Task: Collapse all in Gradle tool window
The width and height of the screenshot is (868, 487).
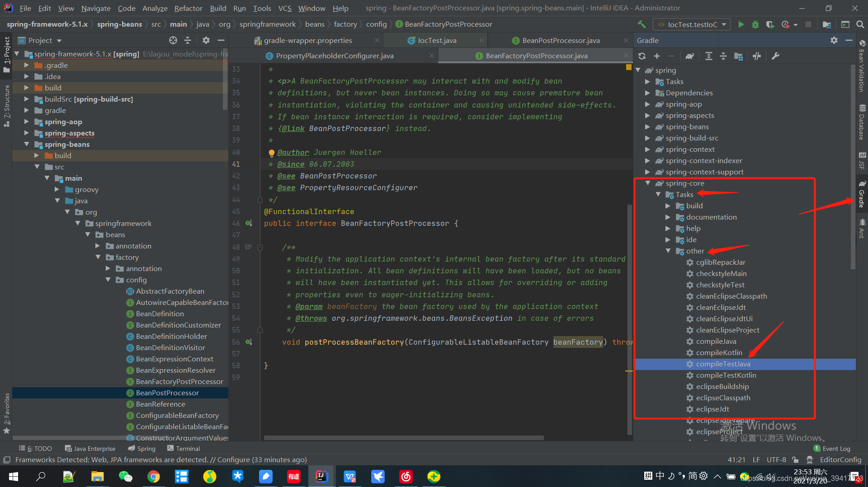Action: [x=723, y=56]
